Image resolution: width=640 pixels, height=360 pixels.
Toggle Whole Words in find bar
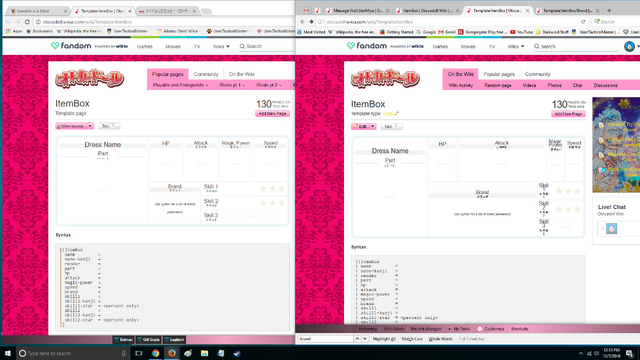440,339
